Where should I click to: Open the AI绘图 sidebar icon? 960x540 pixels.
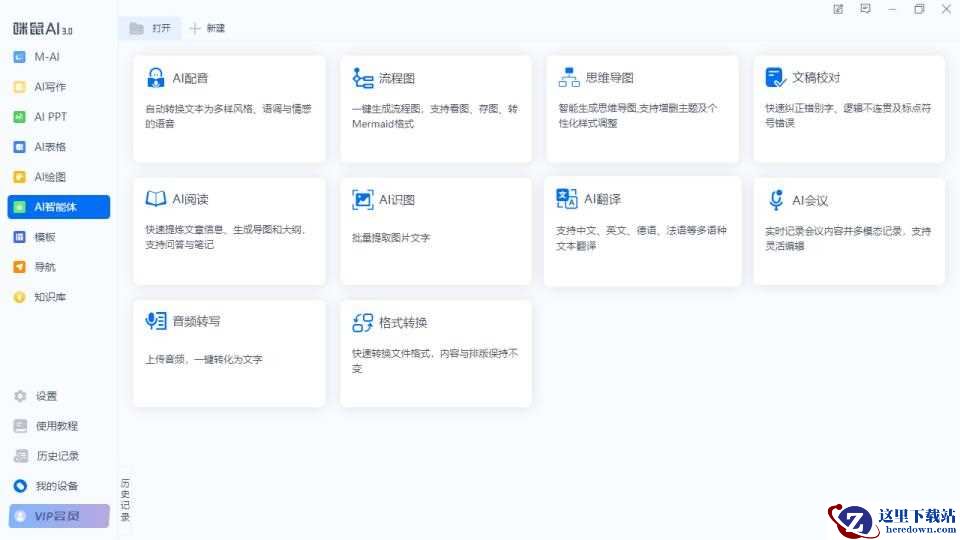click(x=20, y=177)
